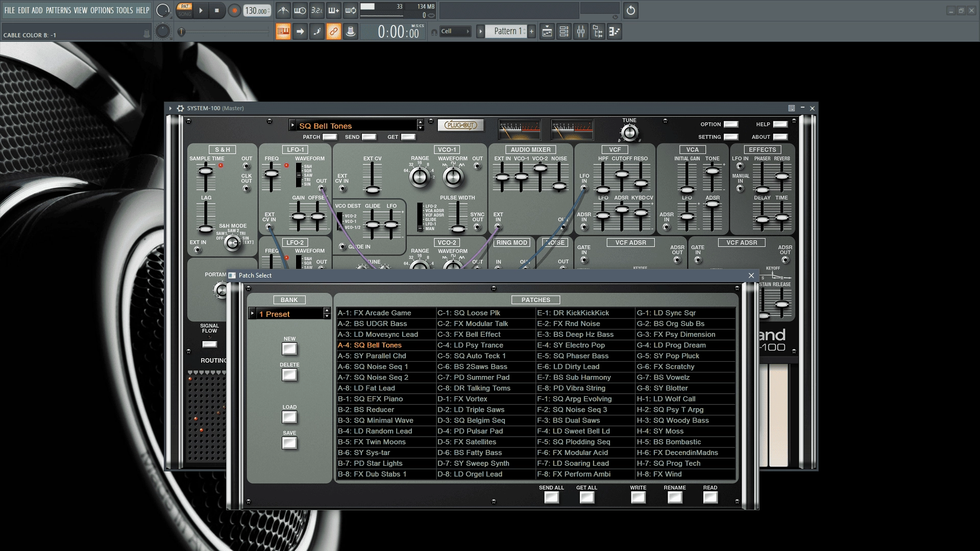Click the WRITE patch button
This screenshot has width=980, height=551.
coord(638,497)
